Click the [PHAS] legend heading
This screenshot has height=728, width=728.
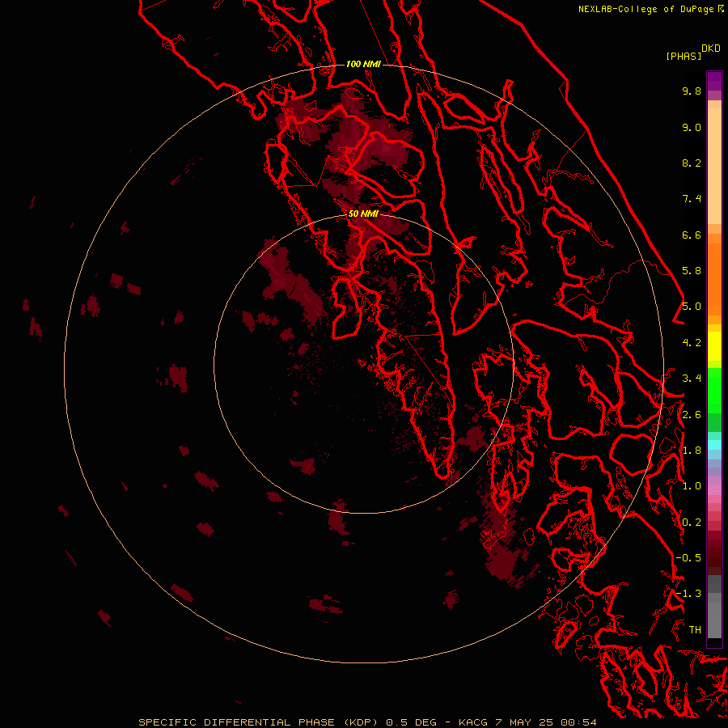[684, 56]
